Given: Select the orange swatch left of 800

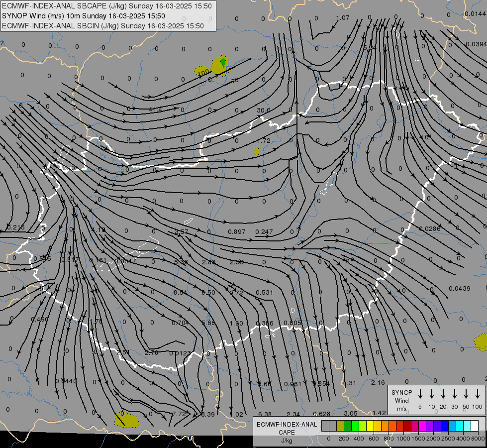Looking at the screenshot, I should [385, 426].
